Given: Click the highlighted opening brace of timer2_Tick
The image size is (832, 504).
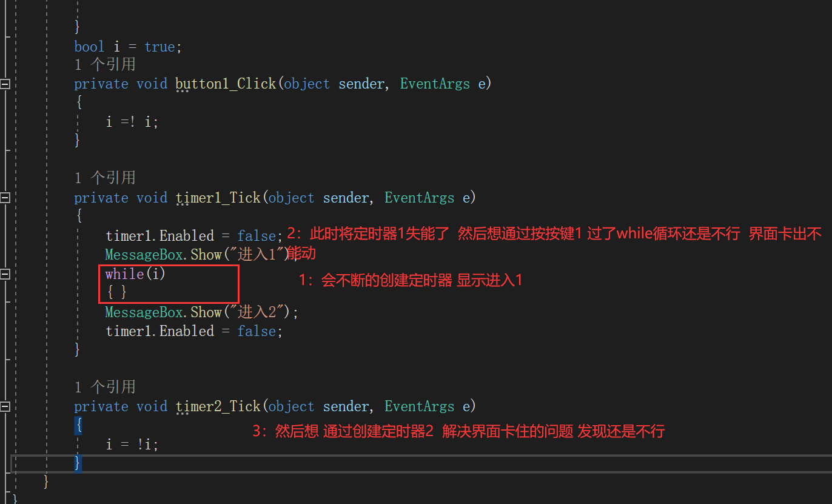Looking at the screenshot, I should tap(78, 426).
